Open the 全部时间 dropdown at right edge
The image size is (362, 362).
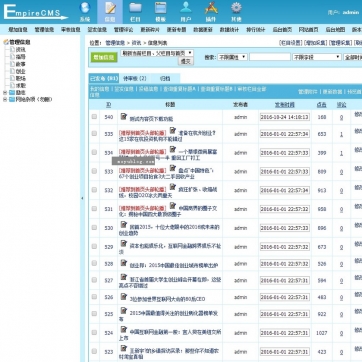point(353,57)
